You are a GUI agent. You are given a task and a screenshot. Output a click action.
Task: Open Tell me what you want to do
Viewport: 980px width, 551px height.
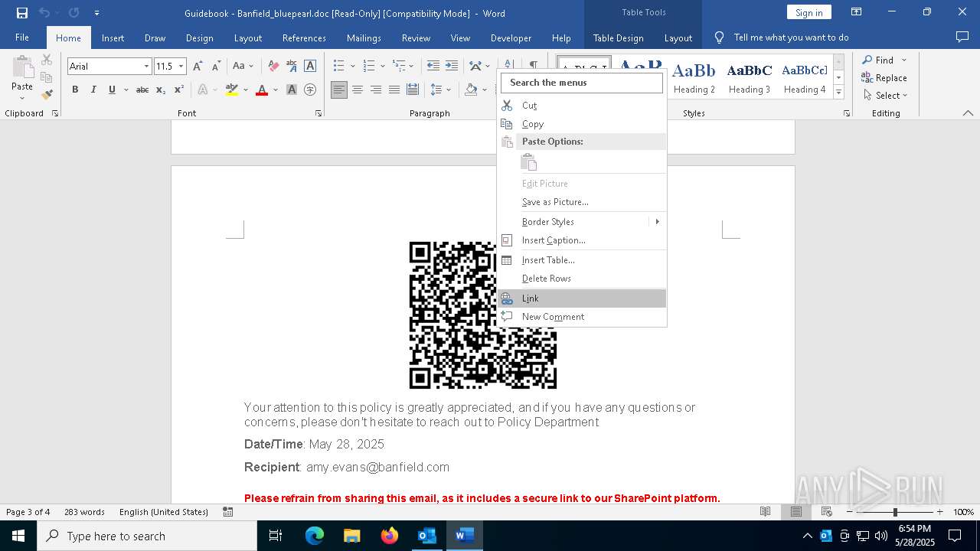(x=791, y=37)
